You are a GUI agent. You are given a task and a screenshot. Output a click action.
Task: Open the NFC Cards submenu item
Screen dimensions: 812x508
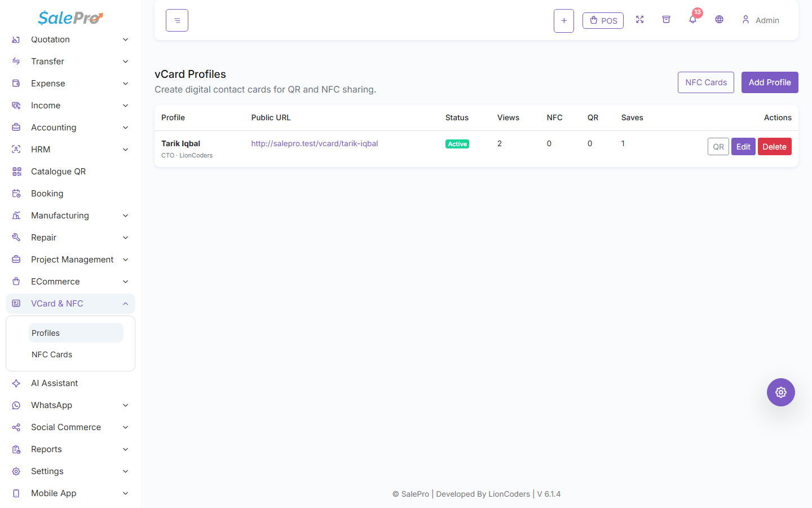pos(76,354)
